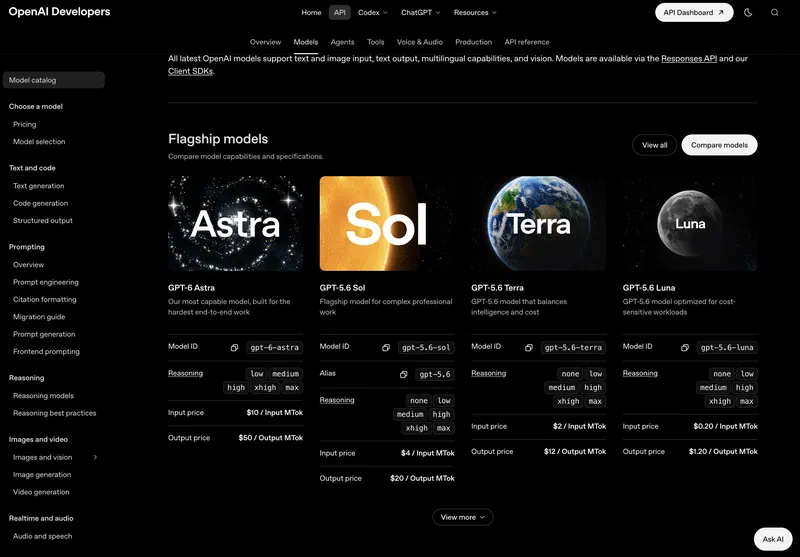Screen dimensions: 800x557
Task: Switch to the Tools tab
Action: 376,42
